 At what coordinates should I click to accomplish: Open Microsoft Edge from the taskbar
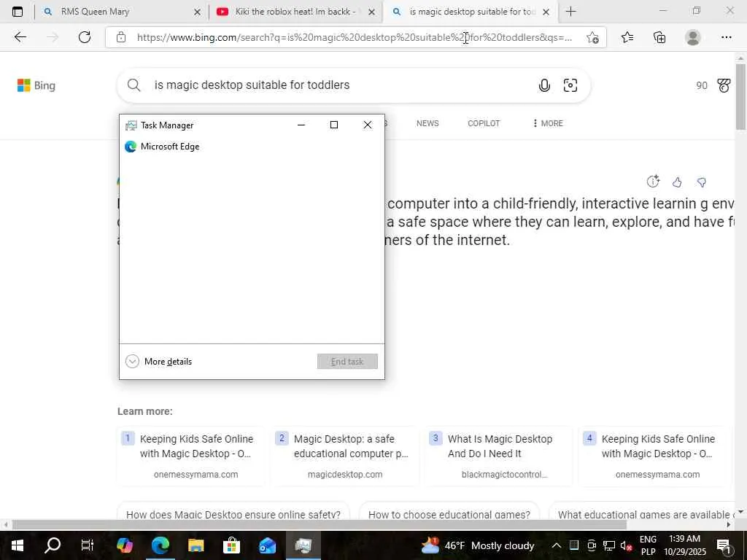click(160, 545)
